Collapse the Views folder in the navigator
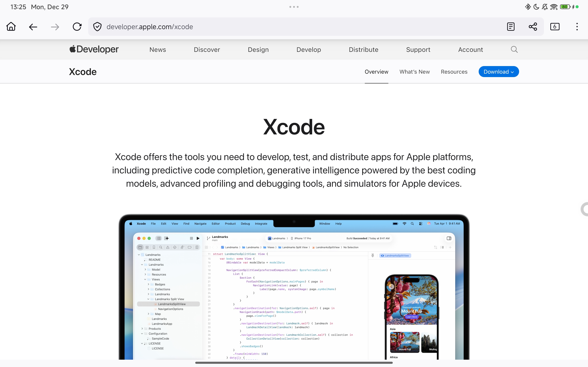This screenshot has height=367, width=588. coord(145,279)
